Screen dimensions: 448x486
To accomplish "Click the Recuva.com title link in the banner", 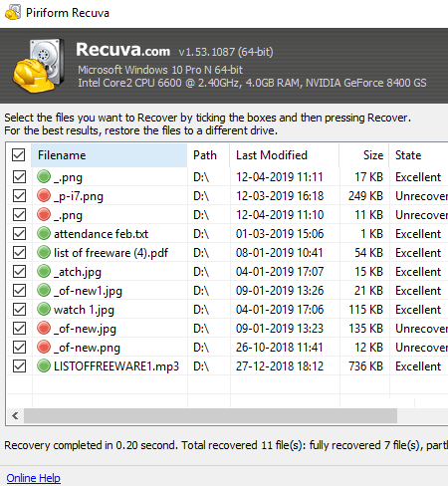I will point(122,50).
